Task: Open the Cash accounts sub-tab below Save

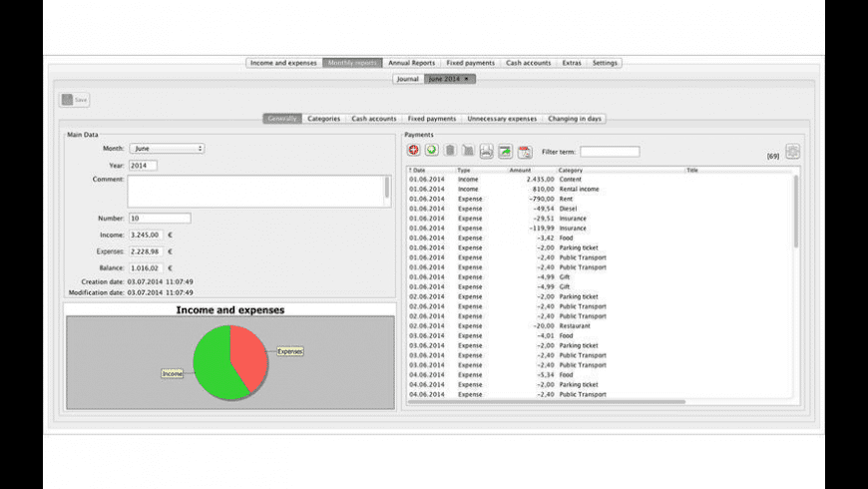Action: tap(374, 119)
